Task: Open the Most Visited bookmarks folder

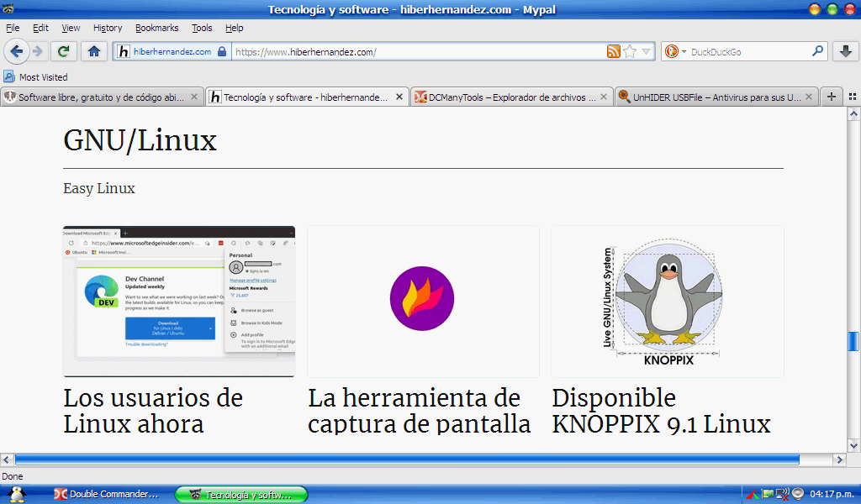Action: pyautogui.click(x=36, y=77)
